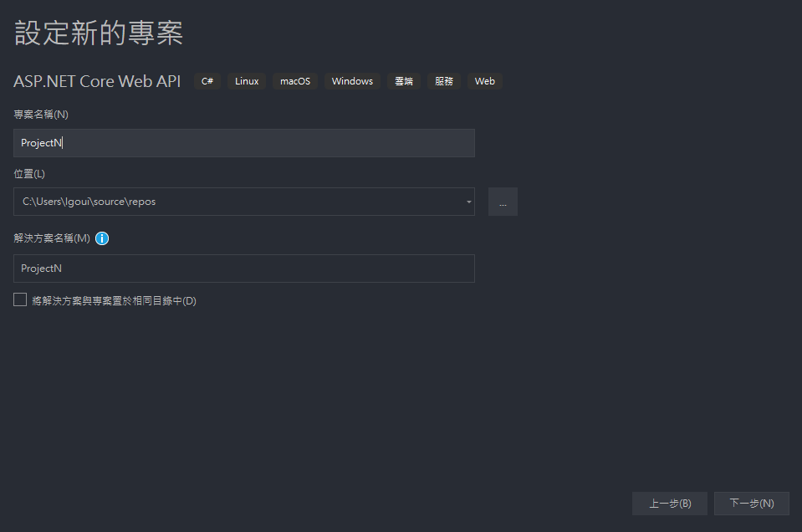Select the C# language tag
The height and width of the screenshot is (532, 802).
click(207, 81)
